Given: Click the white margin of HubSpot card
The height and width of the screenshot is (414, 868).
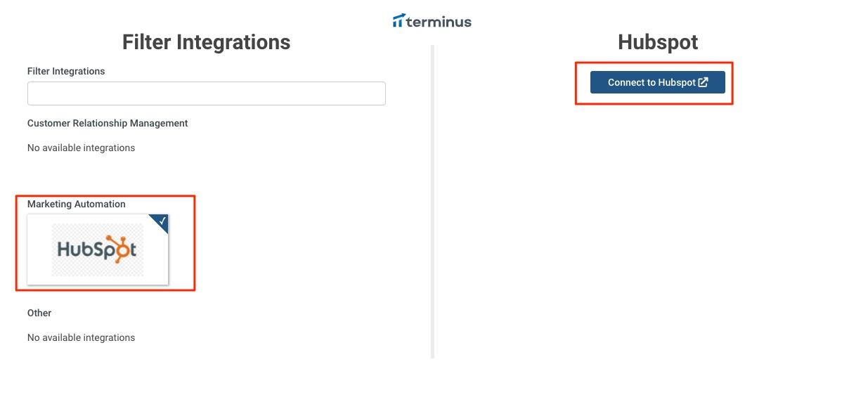Looking at the screenshot, I should [39, 250].
